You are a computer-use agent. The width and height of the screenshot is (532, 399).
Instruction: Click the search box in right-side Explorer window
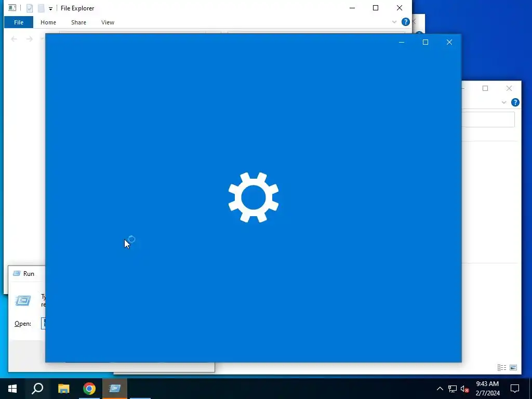tap(488, 119)
